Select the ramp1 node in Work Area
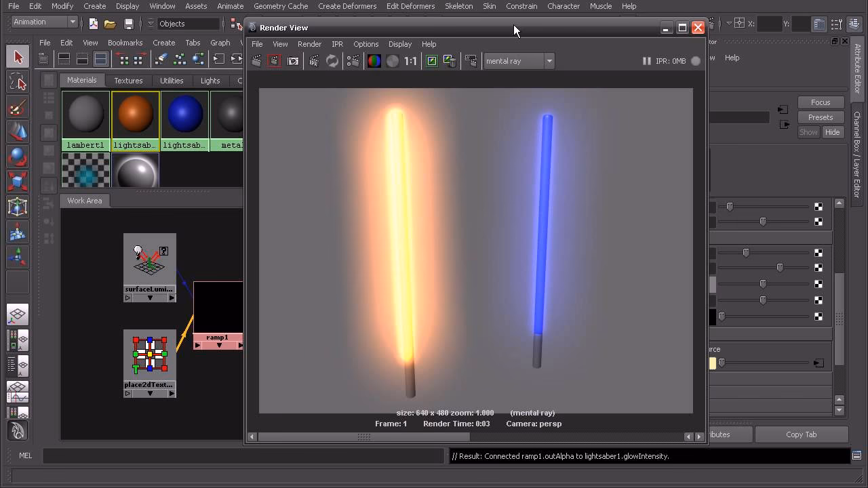The height and width of the screenshot is (488, 868). click(x=218, y=314)
